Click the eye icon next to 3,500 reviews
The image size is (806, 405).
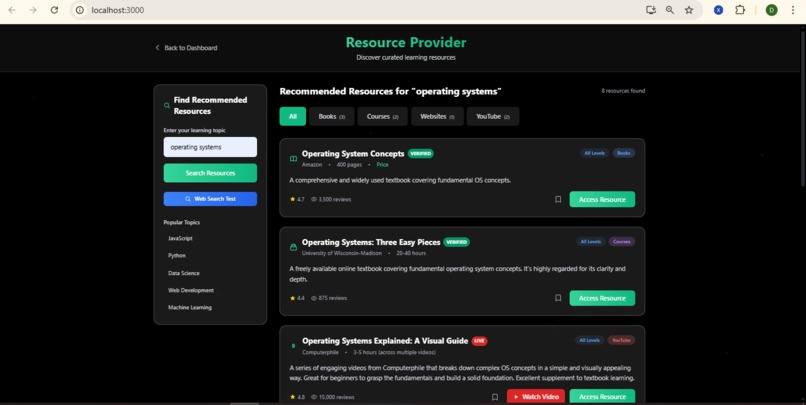tap(314, 199)
